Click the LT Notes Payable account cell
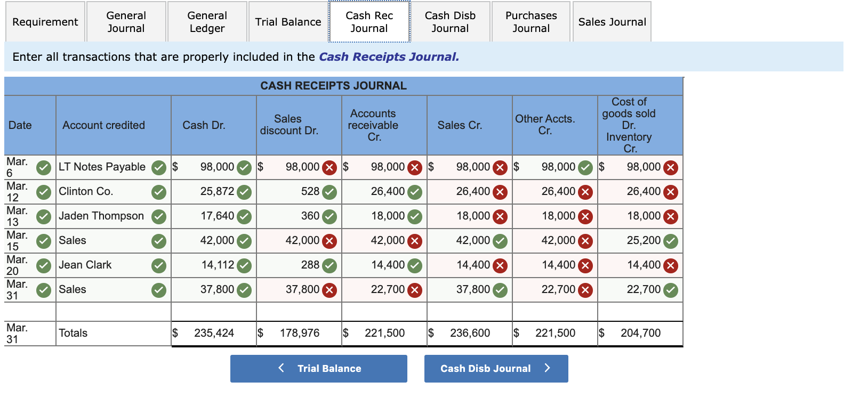Viewport: 868px width, 406px height. [114, 167]
